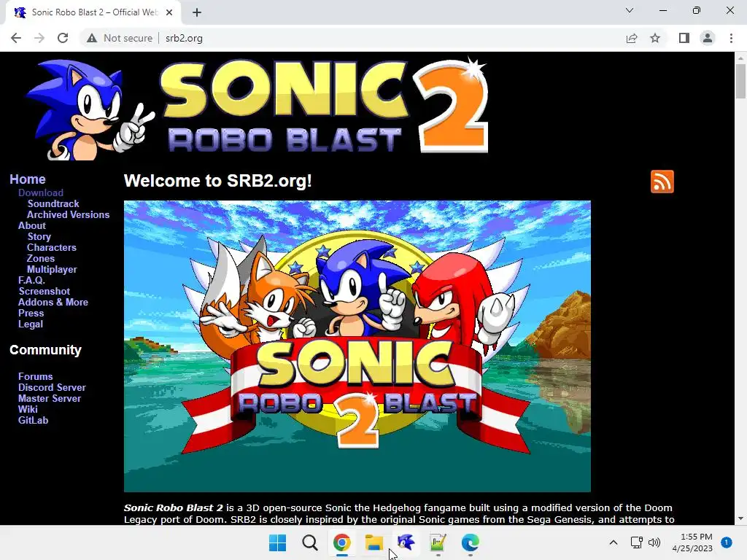
Task: Close the Sonic Robo Blast 2 tab
Action: [x=169, y=12]
